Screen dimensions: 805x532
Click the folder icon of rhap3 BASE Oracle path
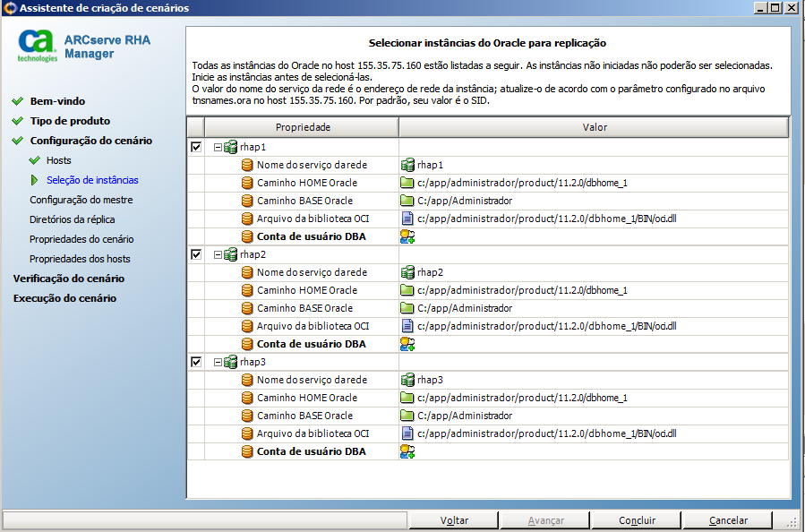click(407, 415)
